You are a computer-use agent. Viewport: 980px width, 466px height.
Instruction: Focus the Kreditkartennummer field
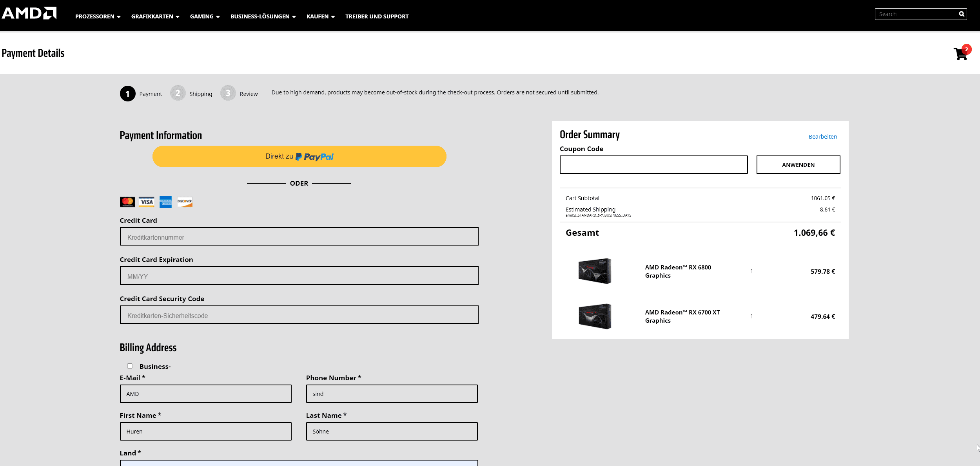coord(299,237)
